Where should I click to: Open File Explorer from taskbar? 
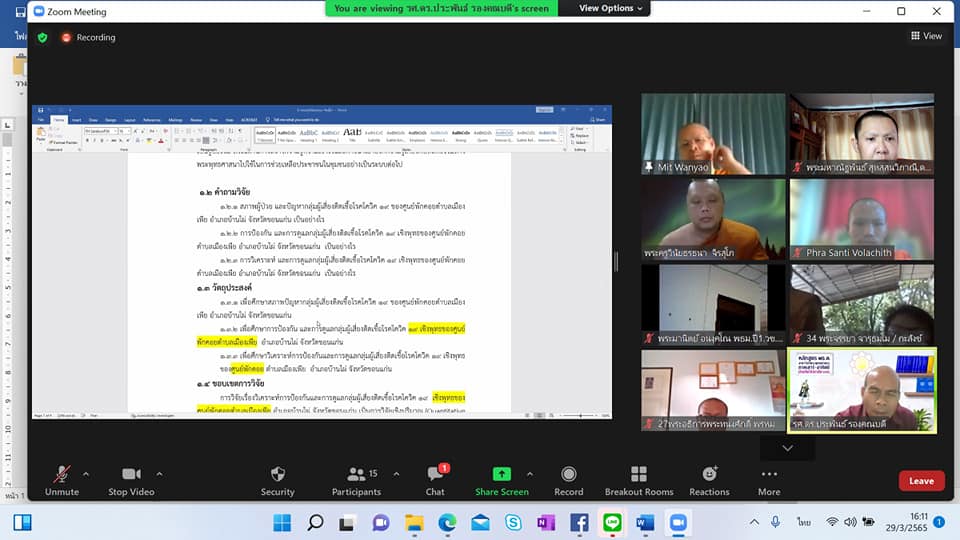[x=414, y=523]
